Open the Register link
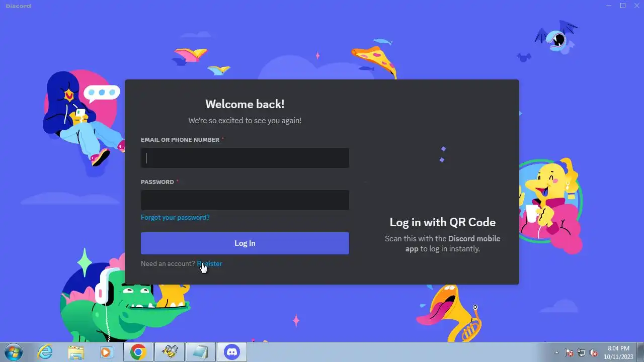 tap(209, 263)
